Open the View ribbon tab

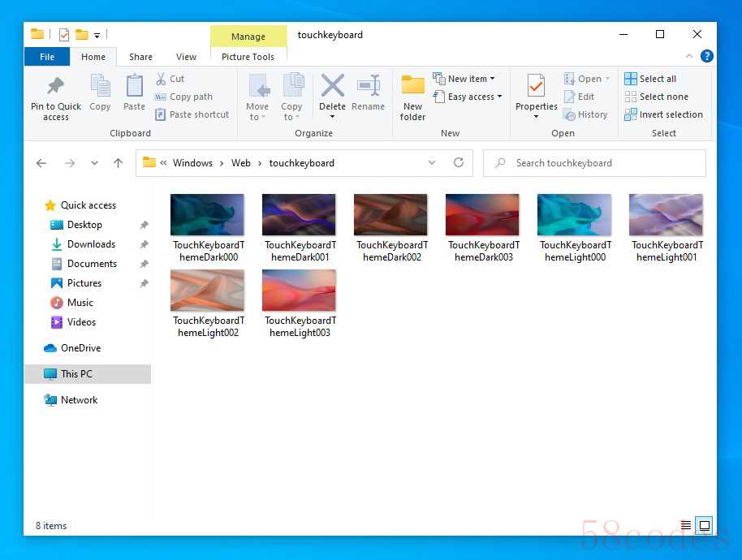pos(186,57)
